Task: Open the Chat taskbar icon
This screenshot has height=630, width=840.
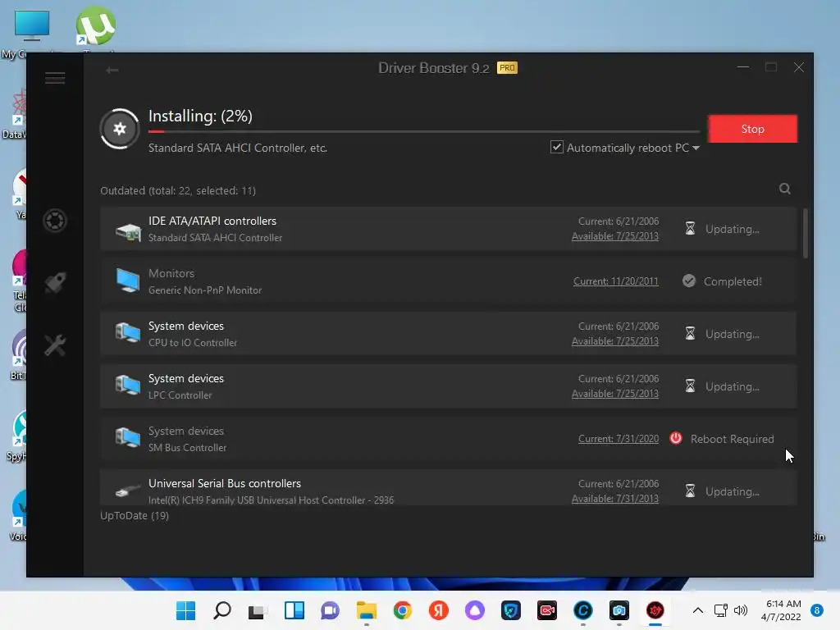Action: point(330,610)
